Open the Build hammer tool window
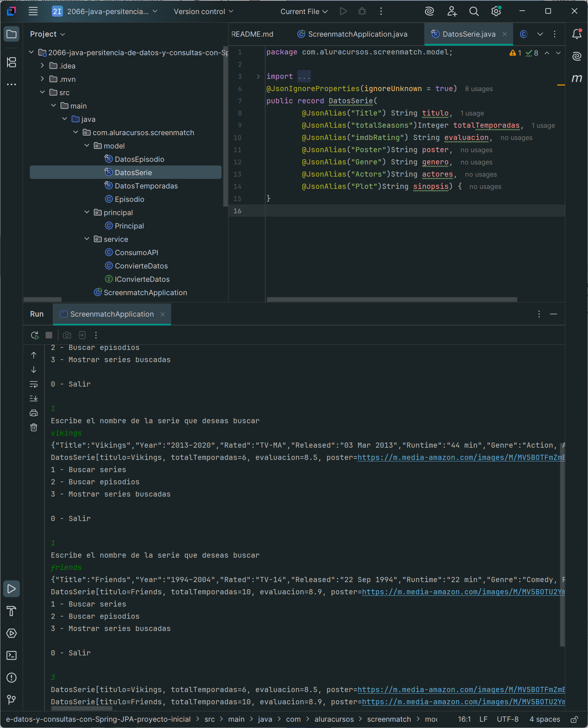Viewport: 588px width, 728px height. tap(11, 611)
